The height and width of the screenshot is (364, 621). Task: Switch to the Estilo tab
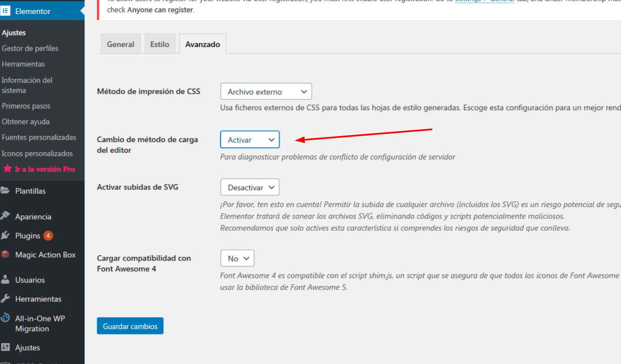tap(160, 44)
